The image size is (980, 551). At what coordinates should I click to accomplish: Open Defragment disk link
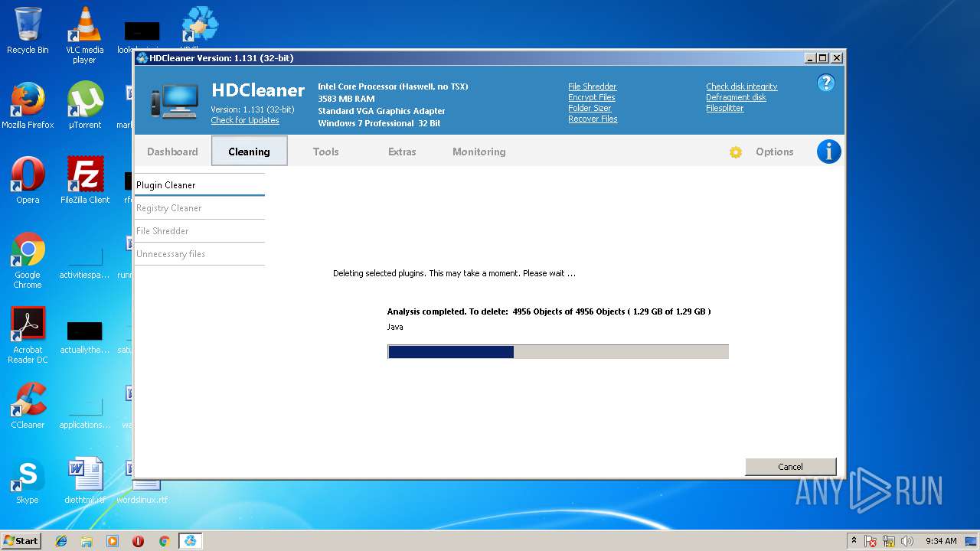pos(737,97)
